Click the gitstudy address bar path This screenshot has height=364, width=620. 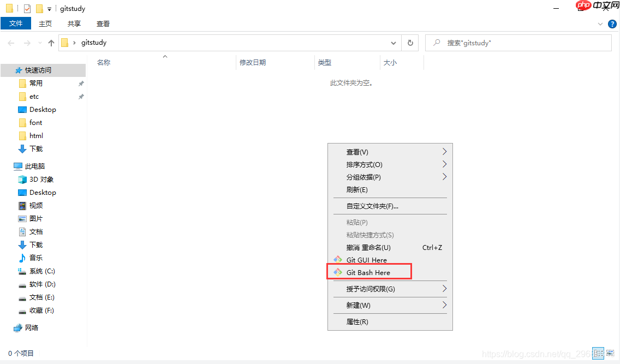pos(94,42)
